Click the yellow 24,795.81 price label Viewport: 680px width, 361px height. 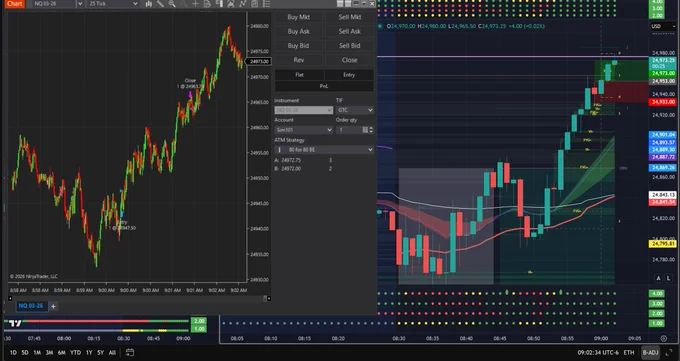663,244
